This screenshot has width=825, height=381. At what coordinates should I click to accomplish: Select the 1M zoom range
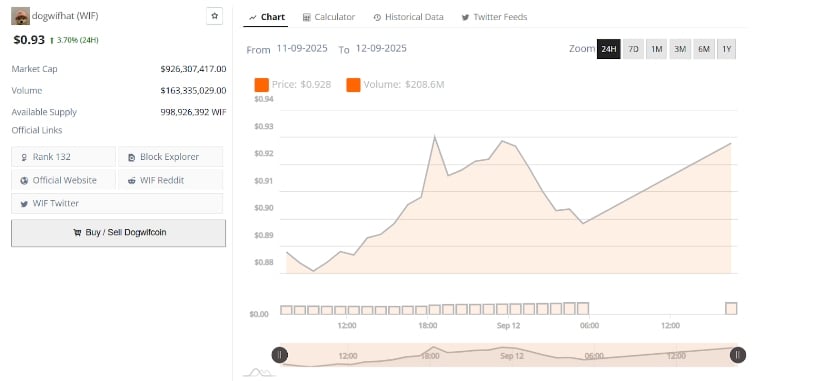point(657,49)
